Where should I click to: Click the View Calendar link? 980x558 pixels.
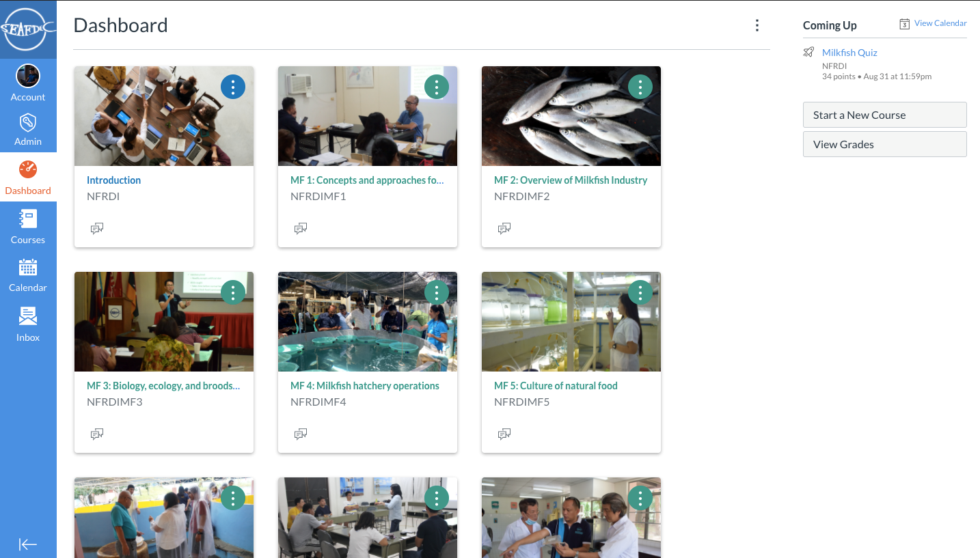pyautogui.click(x=940, y=23)
